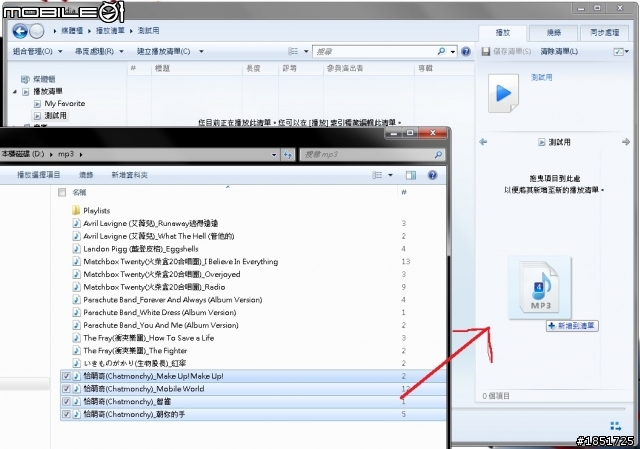
Task: Open Explorer help question-mark icon
Action: (x=432, y=175)
